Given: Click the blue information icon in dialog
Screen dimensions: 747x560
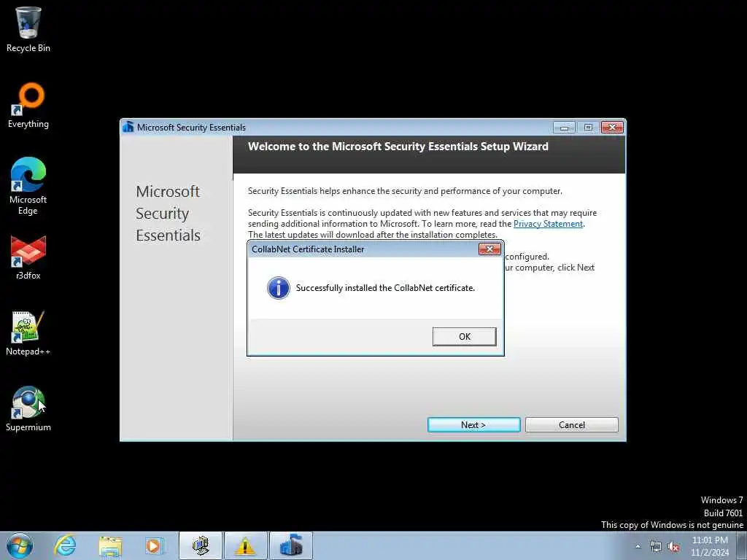Looking at the screenshot, I should pos(278,288).
